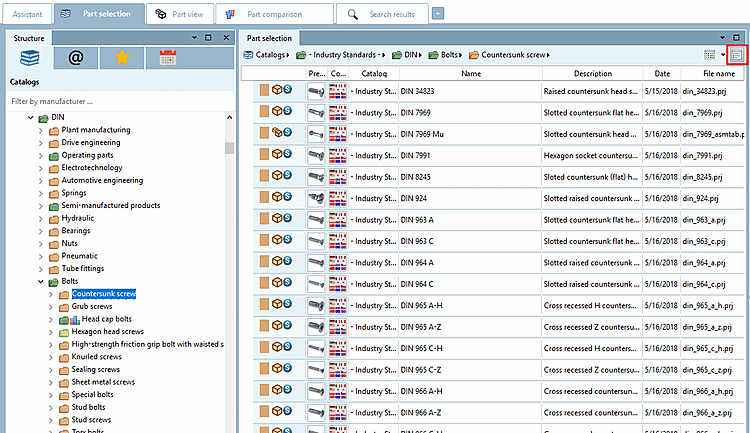This screenshot has width=750, height=433.
Task: Click the country flags icon for DIN 963 A
Action: point(338,220)
